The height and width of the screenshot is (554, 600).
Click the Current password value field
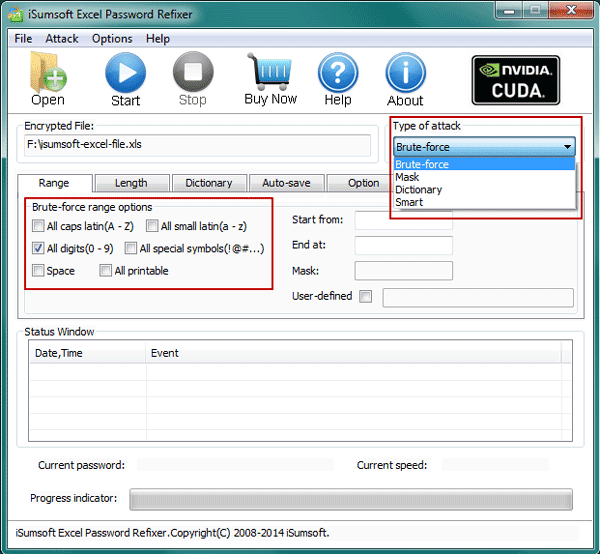pyautogui.click(x=235, y=465)
